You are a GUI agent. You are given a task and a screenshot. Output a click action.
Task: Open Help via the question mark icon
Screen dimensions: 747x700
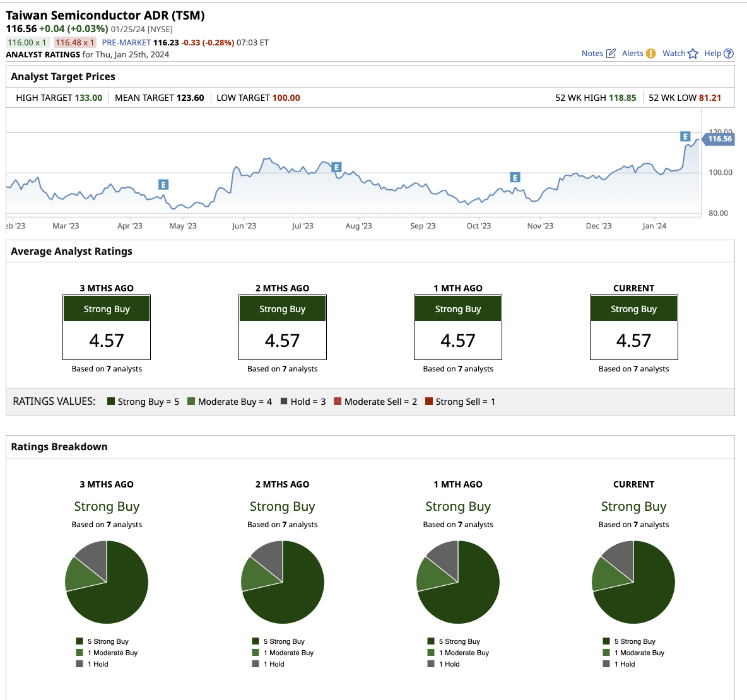[729, 54]
